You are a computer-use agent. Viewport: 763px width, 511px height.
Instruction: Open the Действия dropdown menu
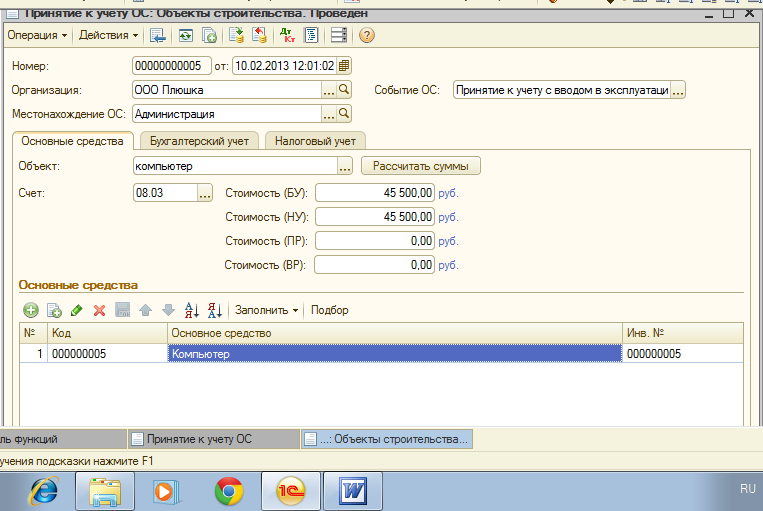coord(109,35)
